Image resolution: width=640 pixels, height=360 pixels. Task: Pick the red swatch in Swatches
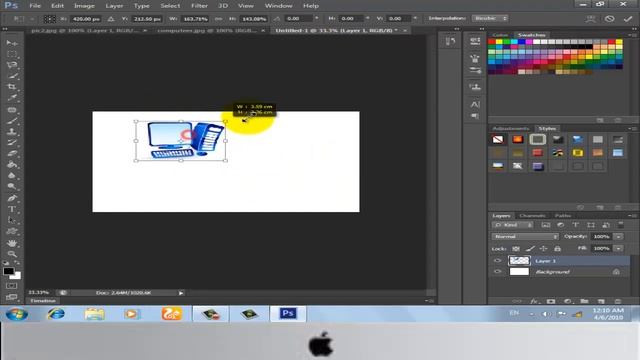pyautogui.click(x=491, y=42)
